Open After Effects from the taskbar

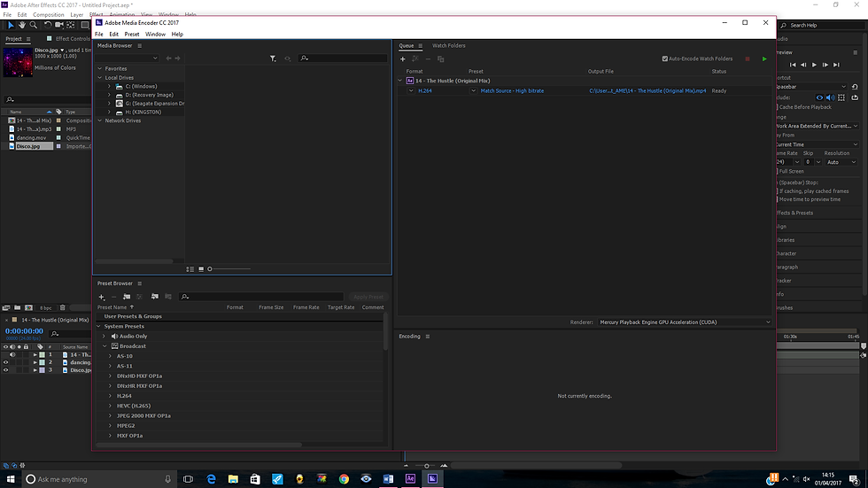tap(410, 478)
